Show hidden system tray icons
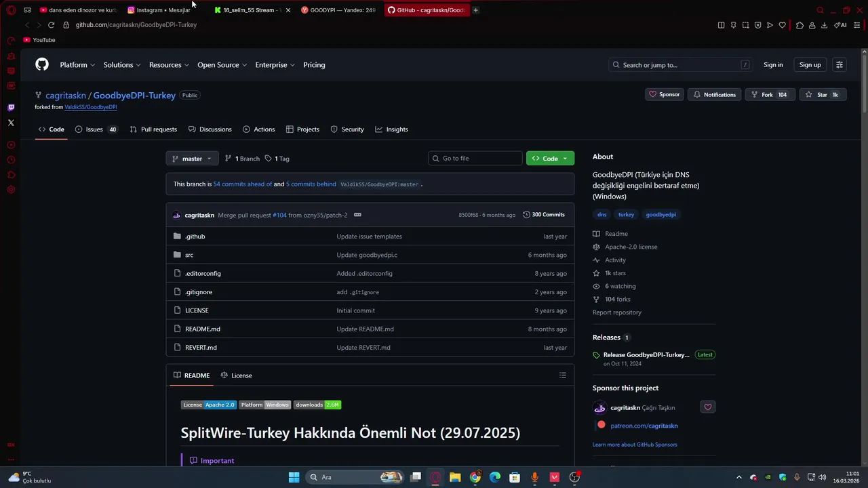This screenshot has height=488, width=868. [x=738, y=477]
